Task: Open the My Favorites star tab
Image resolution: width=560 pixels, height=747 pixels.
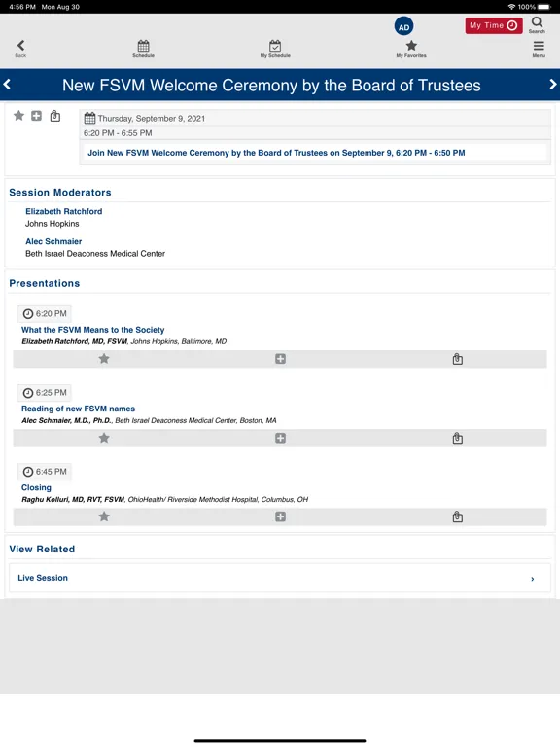Action: click(x=411, y=49)
